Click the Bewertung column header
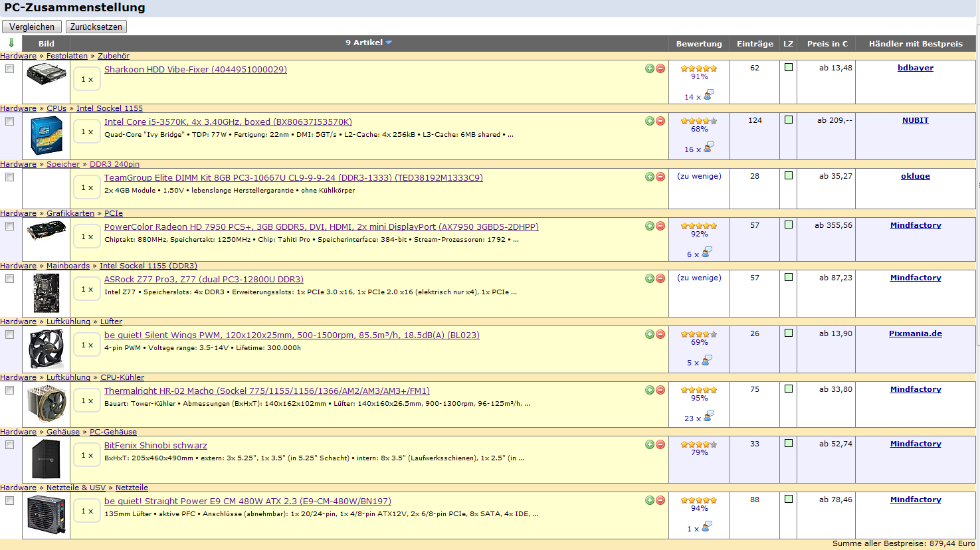980x550 pixels. point(699,44)
